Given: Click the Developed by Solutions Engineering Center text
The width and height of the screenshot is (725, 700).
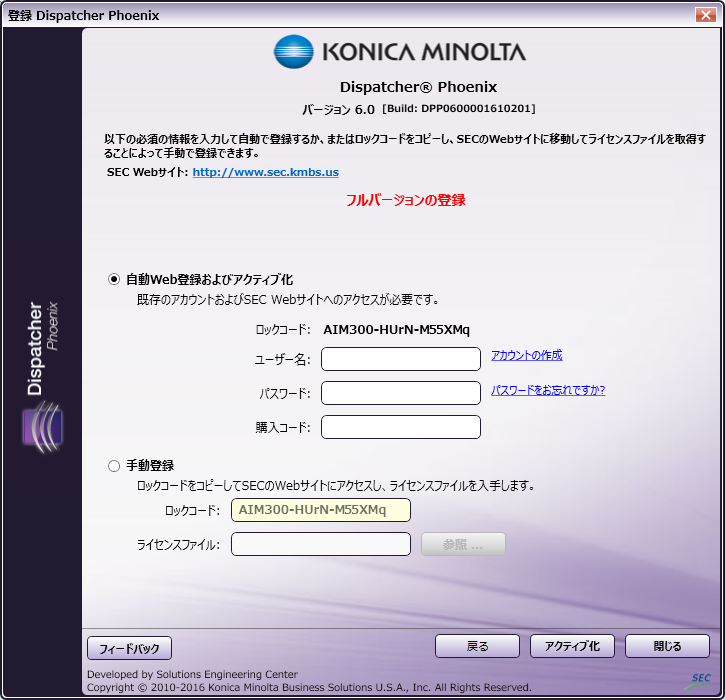Looking at the screenshot, I should tap(192, 674).
